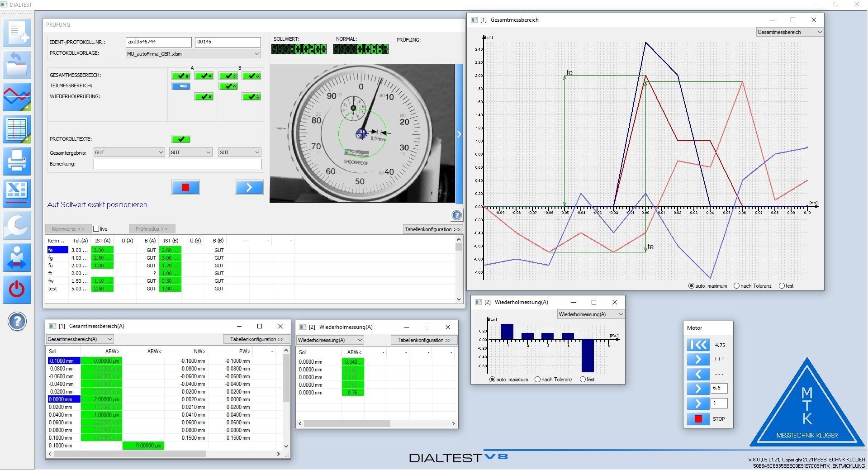Click the new document icon in sidebar
The width and height of the screenshot is (868, 470).
pos(17,33)
